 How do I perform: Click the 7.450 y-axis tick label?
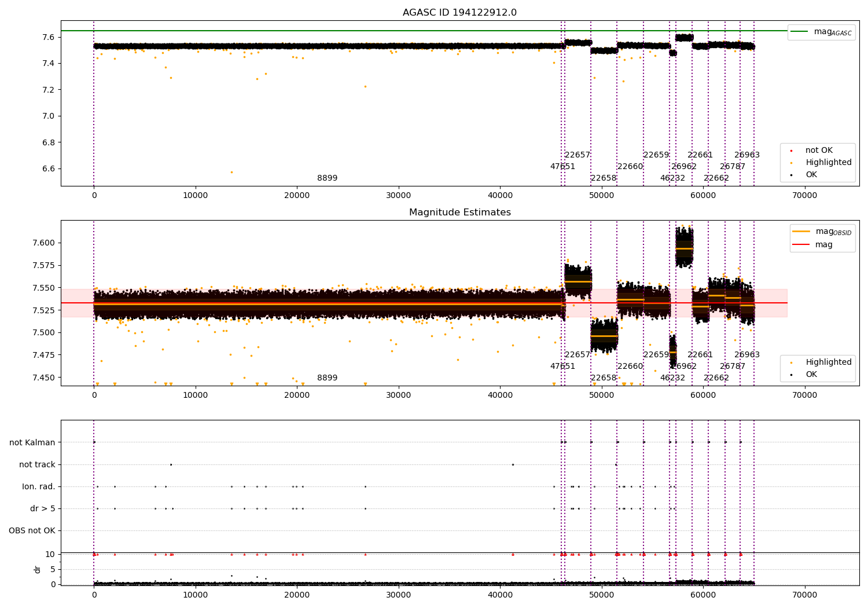(43, 378)
